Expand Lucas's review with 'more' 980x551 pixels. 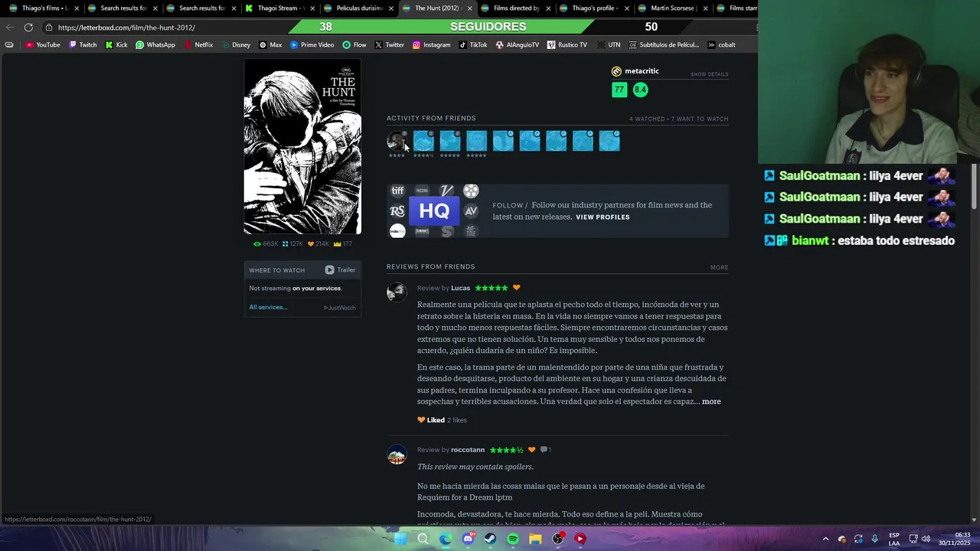point(711,402)
